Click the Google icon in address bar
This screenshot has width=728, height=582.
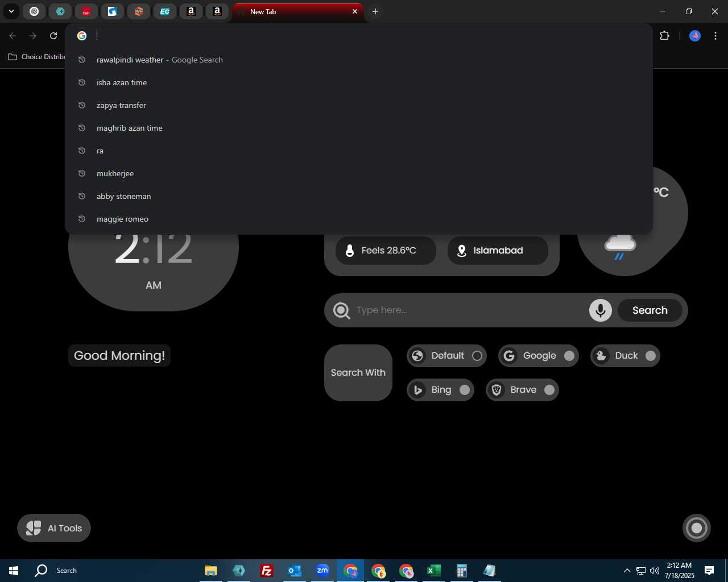pos(82,36)
